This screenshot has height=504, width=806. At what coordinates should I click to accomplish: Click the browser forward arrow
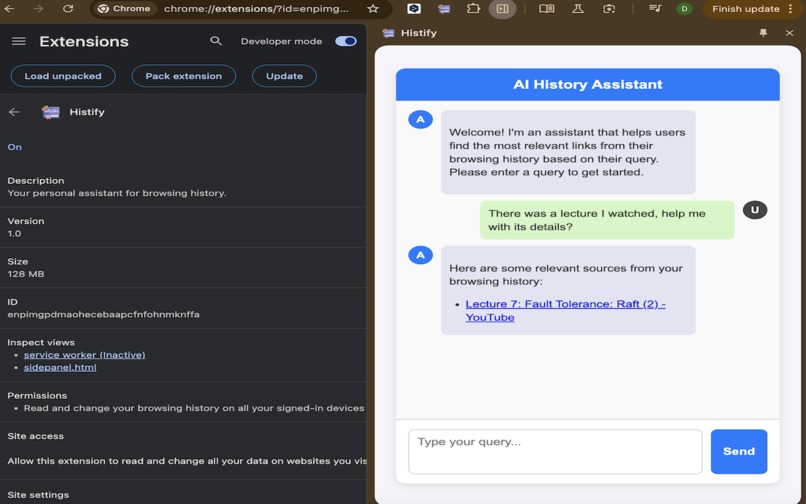point(38,9)
